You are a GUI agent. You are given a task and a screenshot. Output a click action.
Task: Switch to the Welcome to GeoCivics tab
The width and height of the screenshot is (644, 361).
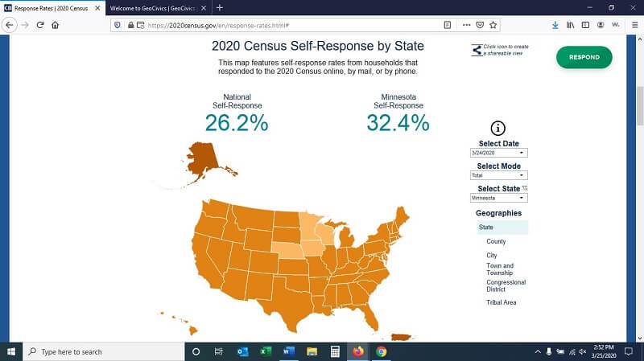pyautogui.click(x=155, y=7)
